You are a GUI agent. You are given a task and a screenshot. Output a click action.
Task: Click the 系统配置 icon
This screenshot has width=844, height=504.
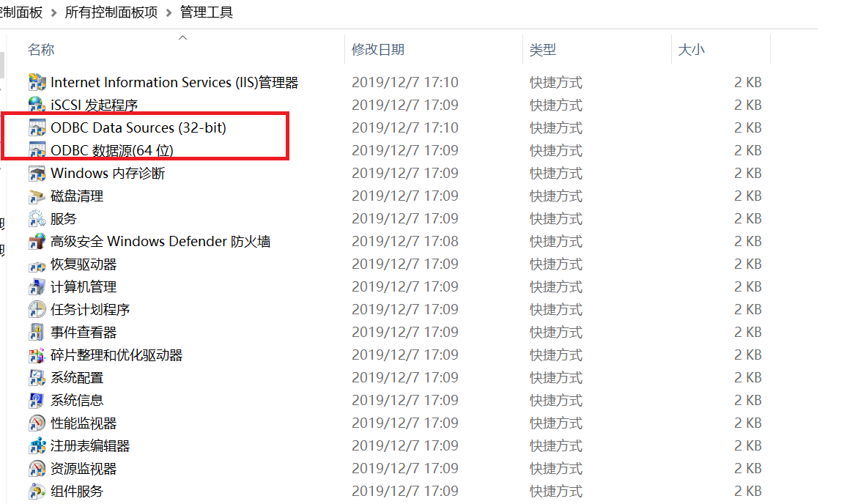[37, 378]
